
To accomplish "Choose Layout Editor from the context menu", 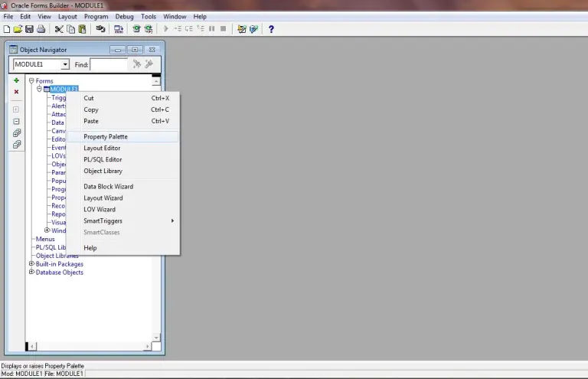I will pos(123,148).
